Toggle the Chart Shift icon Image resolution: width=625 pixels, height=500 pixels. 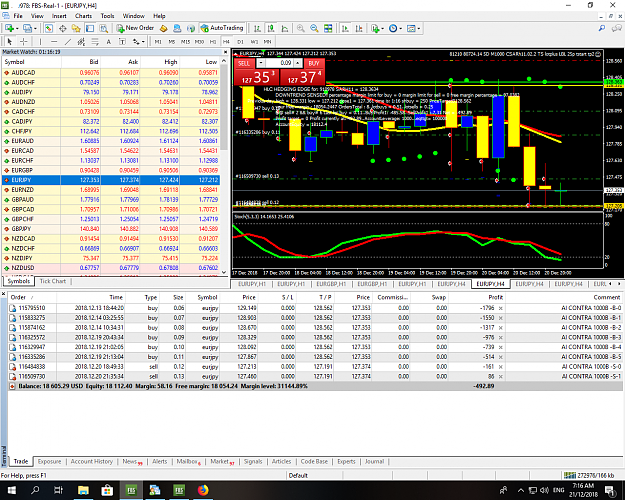pyautogui.click(x=359, y=28)
